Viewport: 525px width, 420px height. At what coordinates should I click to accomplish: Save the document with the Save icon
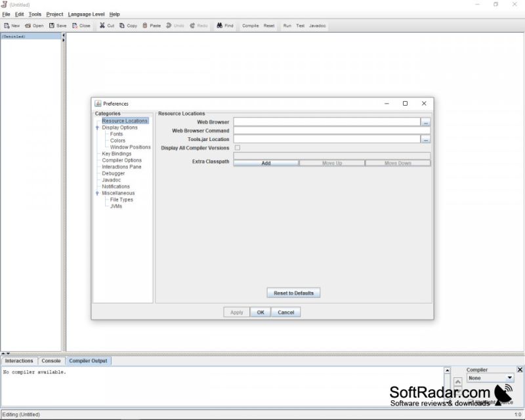pos(58,26)
